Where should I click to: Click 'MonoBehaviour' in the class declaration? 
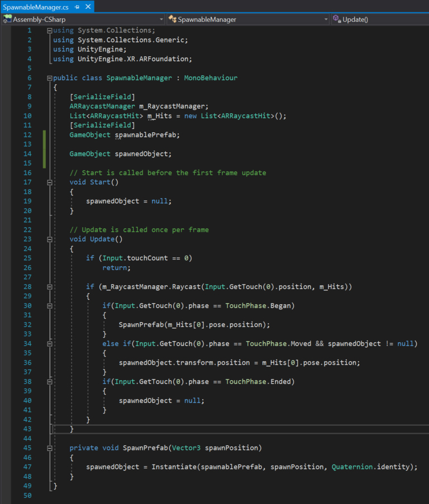coord(211,78)
